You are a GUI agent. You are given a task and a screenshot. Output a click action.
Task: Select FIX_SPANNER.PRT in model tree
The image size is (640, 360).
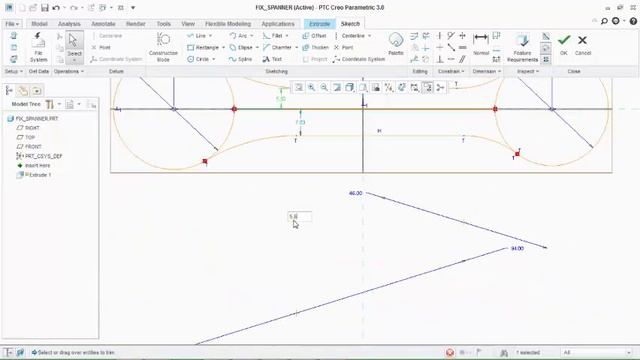tap(33, 119)
